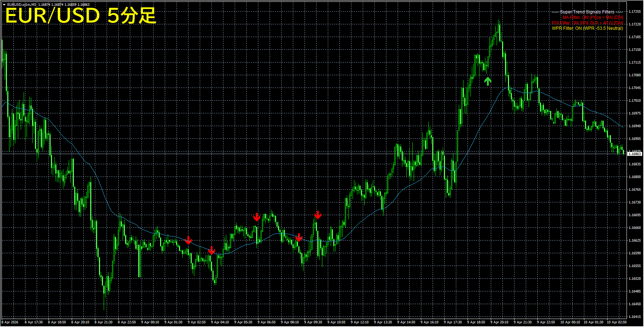Viewport: 644px width, 327px height.
Task: Open the chart menu triangle beside EURUSD.oj1m
Action: (4, 5)
